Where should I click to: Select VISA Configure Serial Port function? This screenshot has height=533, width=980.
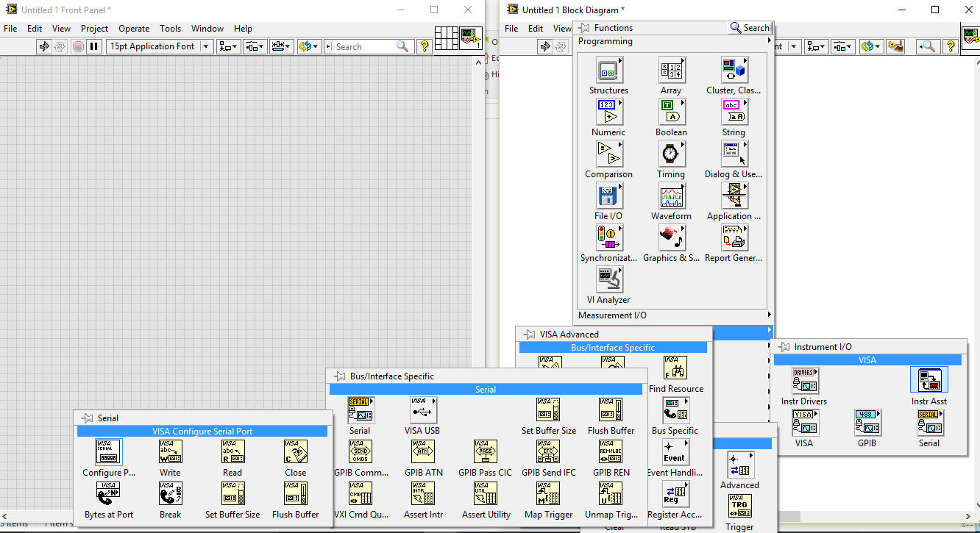109,452
